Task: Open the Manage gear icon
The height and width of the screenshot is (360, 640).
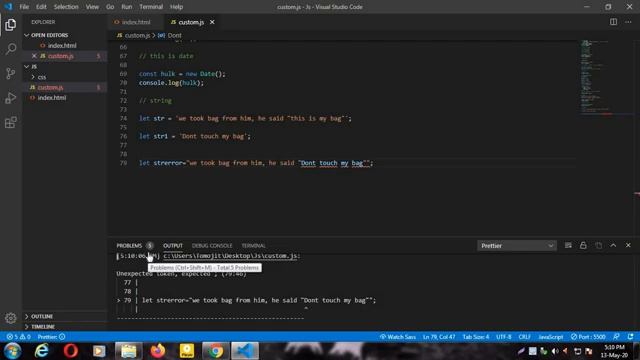Action: pyautogui.click(x=11, y=318)
